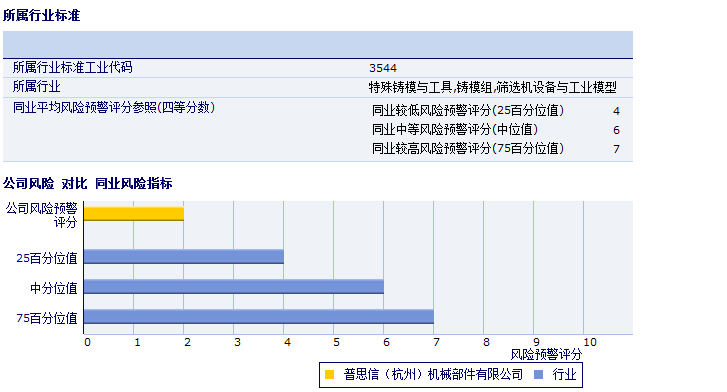This screenshot has height=392, width=727.
Task: Click 同业中等风险预警评分(中位值) row
Action: pos(496,129)
